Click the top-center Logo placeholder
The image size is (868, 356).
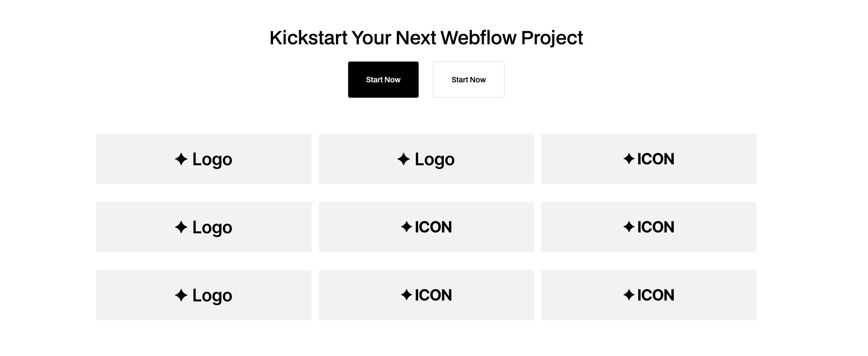[426, 159]
